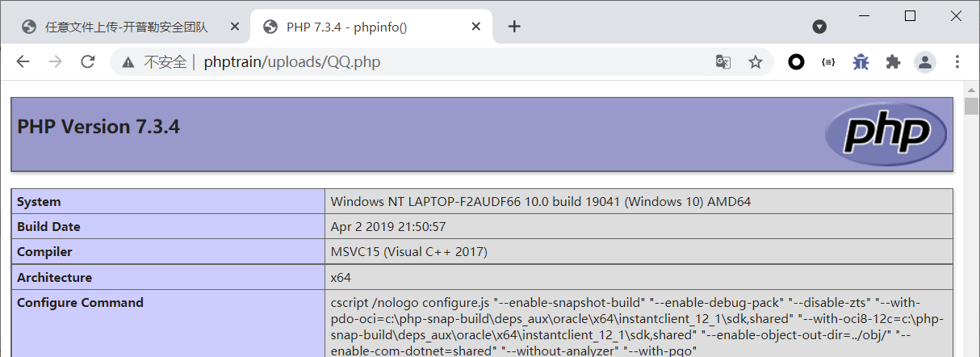980x357 pixels.
Task: Click the PHP logo image
Action: [x=886, y=133]
